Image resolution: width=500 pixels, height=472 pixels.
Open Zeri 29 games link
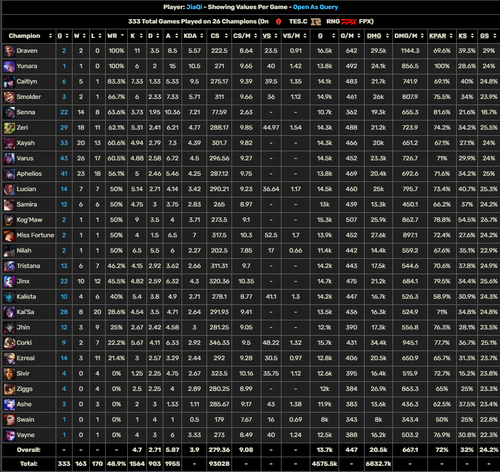64,128
